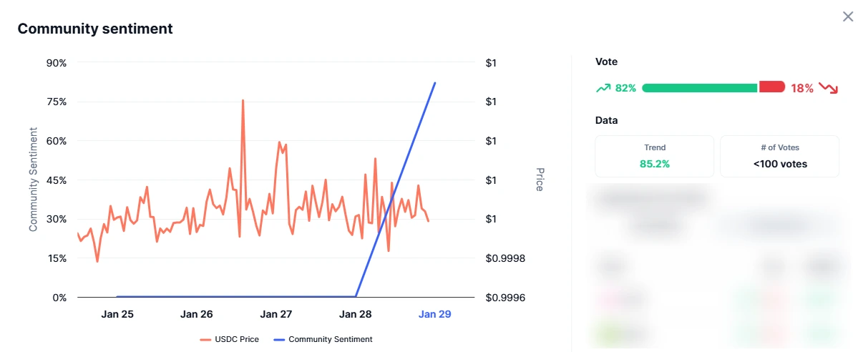The width and height of the screenshot is (868, 352).
Task: Click the 18% bearish vote percentage
Action: pos(802,88)
